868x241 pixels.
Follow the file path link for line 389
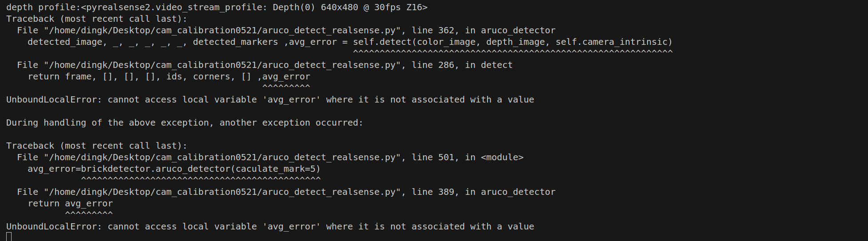[222, 192]
